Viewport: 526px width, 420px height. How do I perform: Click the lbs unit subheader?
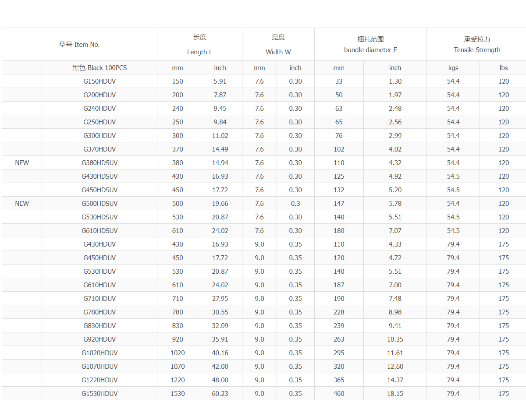503,68
